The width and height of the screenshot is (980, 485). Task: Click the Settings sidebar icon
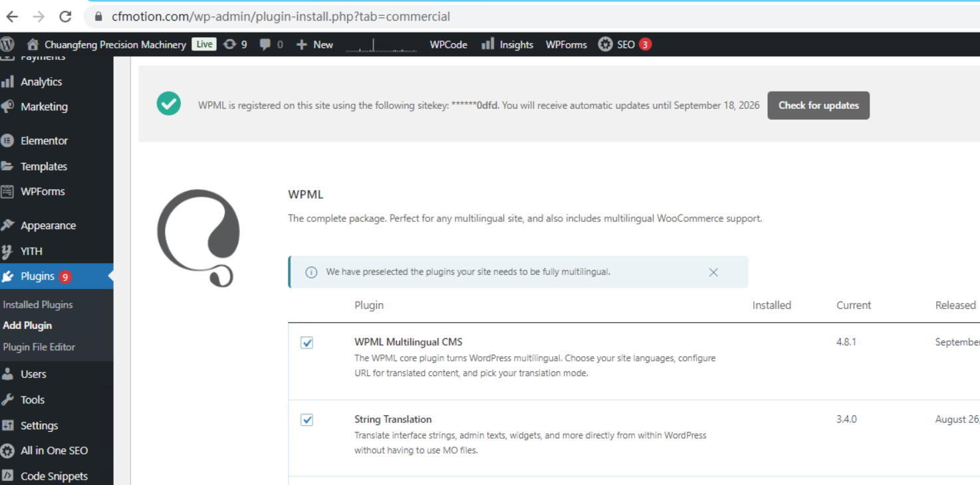7,425
